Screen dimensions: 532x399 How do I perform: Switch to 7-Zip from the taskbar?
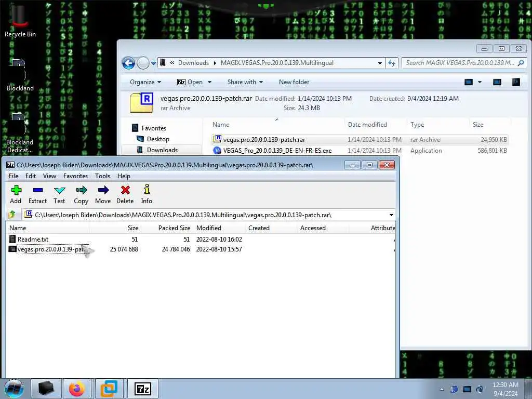[142, 389]
